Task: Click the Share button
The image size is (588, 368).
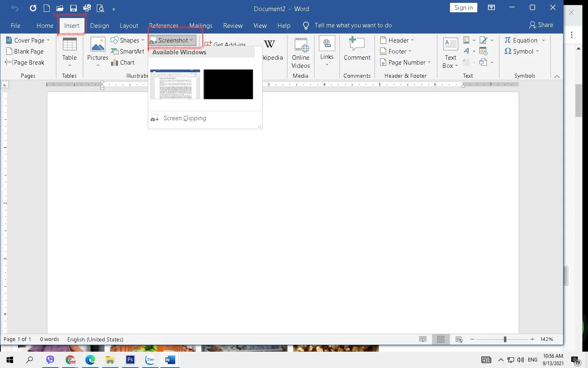Action: tap(541, 25)
